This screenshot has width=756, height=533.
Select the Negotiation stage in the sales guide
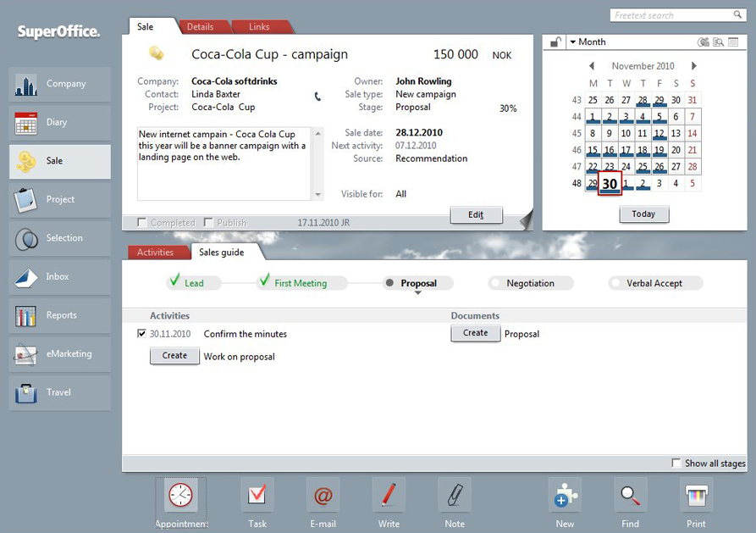(530, 283)
